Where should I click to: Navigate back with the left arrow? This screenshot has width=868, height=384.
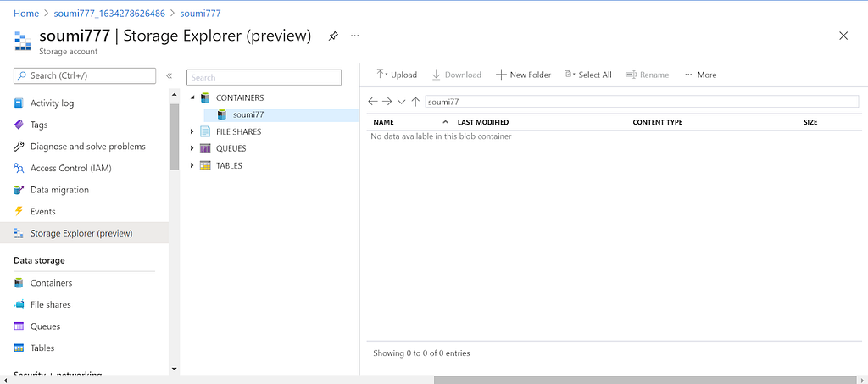click(373, 101)
